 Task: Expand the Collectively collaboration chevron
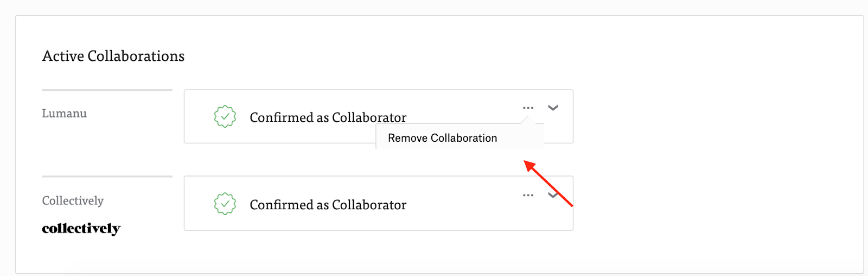[553, 195]
